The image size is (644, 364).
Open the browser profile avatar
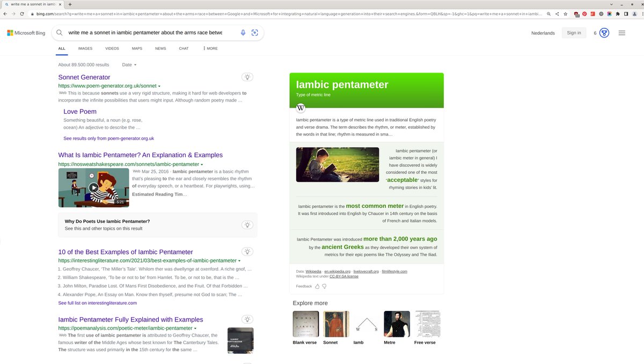click(x=634, y=13)
